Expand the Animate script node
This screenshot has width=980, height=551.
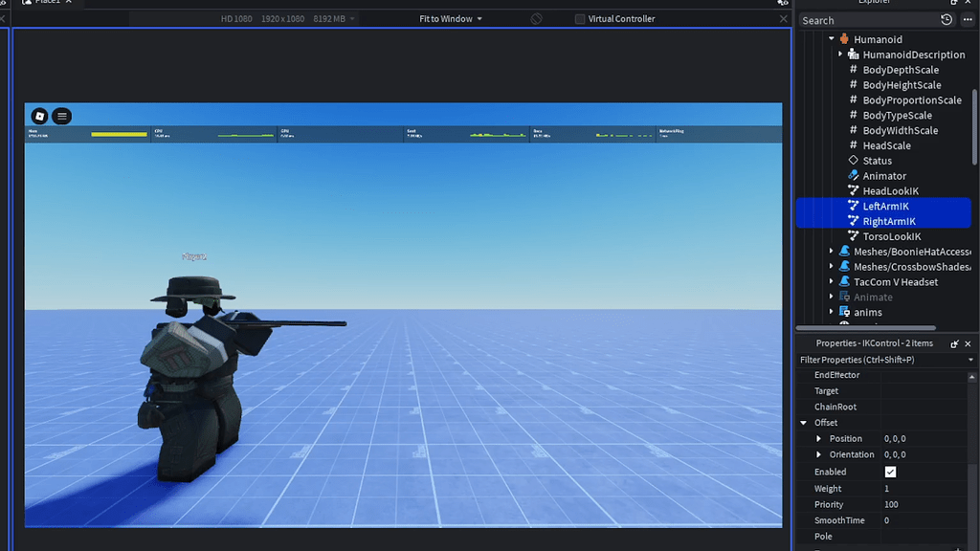[832, 297]
